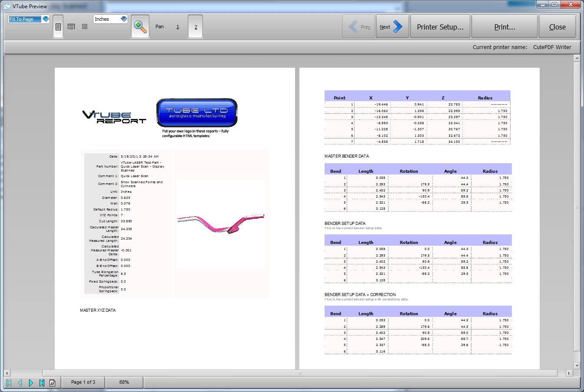
Task: Open the Fit To Page zoom dropdown
Action: 45,19
